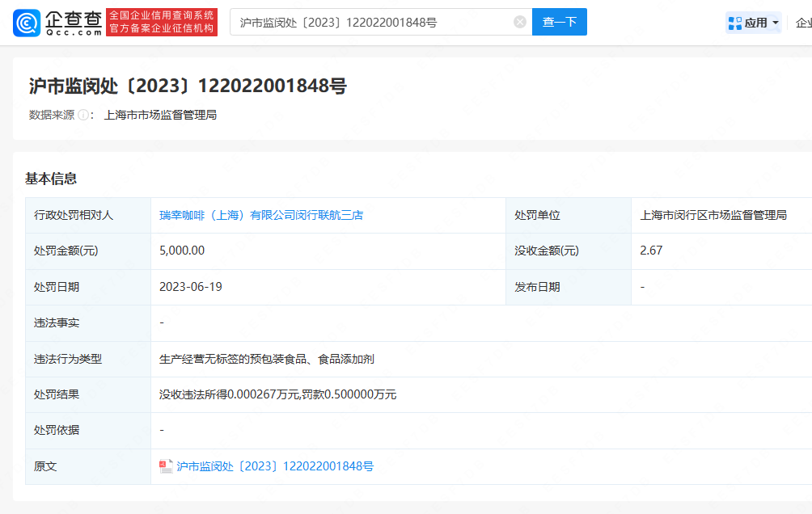Open the PDF icon in 原文 row
Viewport: 812px width, 514px height.
tap(166, 466)
